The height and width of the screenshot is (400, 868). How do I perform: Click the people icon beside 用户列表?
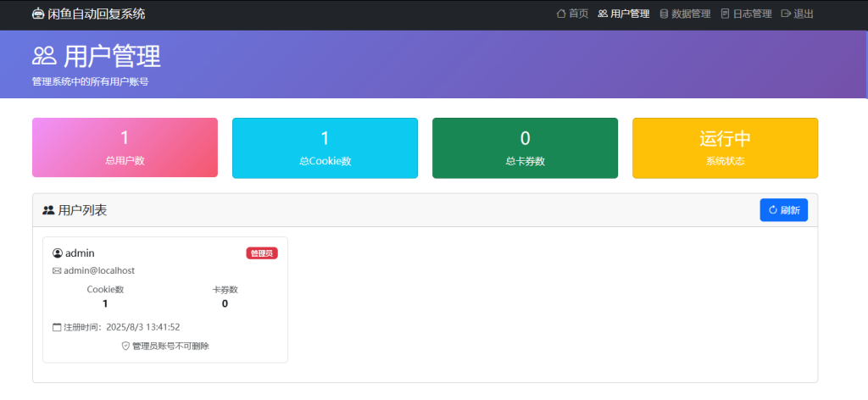pos(48,210)
